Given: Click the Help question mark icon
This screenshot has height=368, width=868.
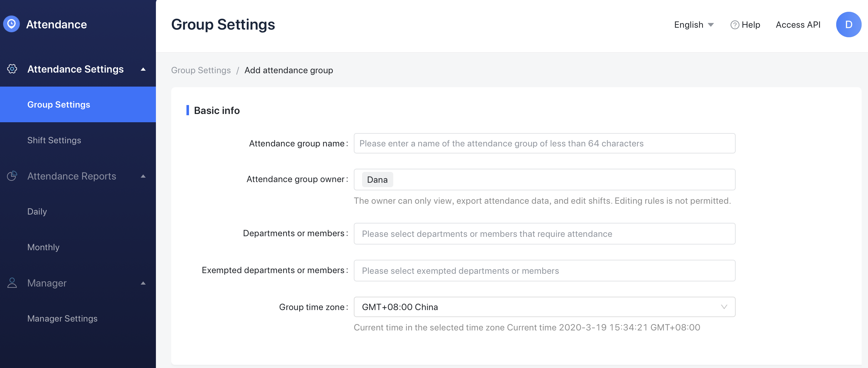Looking at the screenshot, I should click(734, 25).
